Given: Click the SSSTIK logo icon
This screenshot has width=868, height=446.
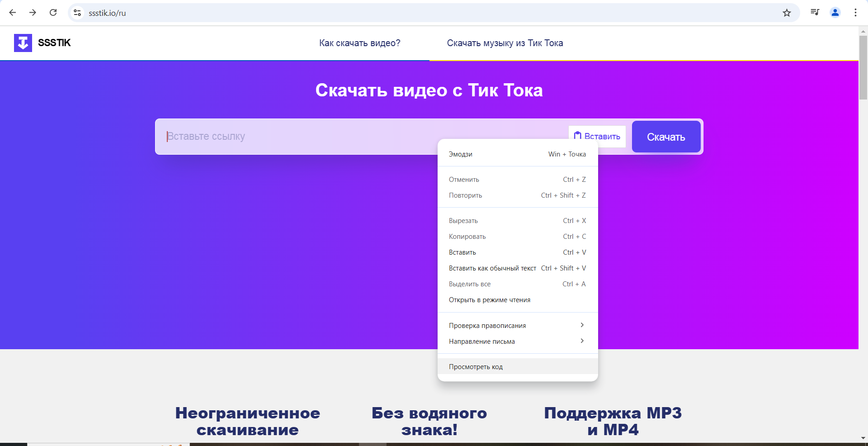Looking at the screenshot, I should (x=23, y=43).
